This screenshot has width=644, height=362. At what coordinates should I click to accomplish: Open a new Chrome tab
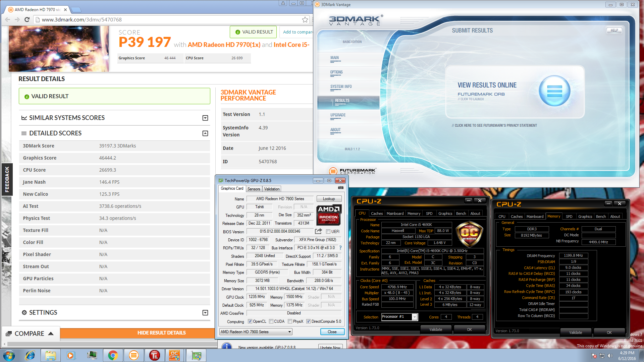click(76, 9)
